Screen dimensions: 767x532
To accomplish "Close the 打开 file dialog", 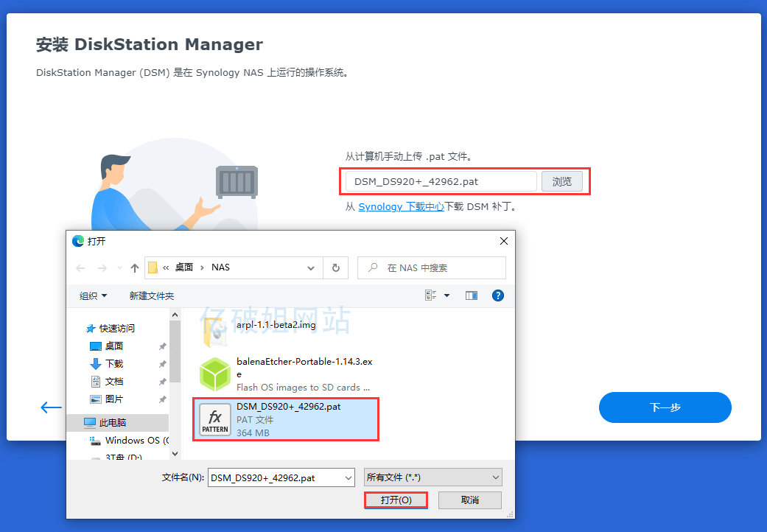I will (504, 241).
